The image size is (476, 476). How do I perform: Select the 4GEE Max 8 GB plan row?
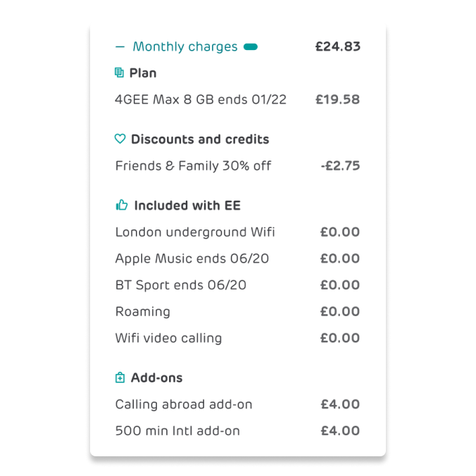coord(237,99)
